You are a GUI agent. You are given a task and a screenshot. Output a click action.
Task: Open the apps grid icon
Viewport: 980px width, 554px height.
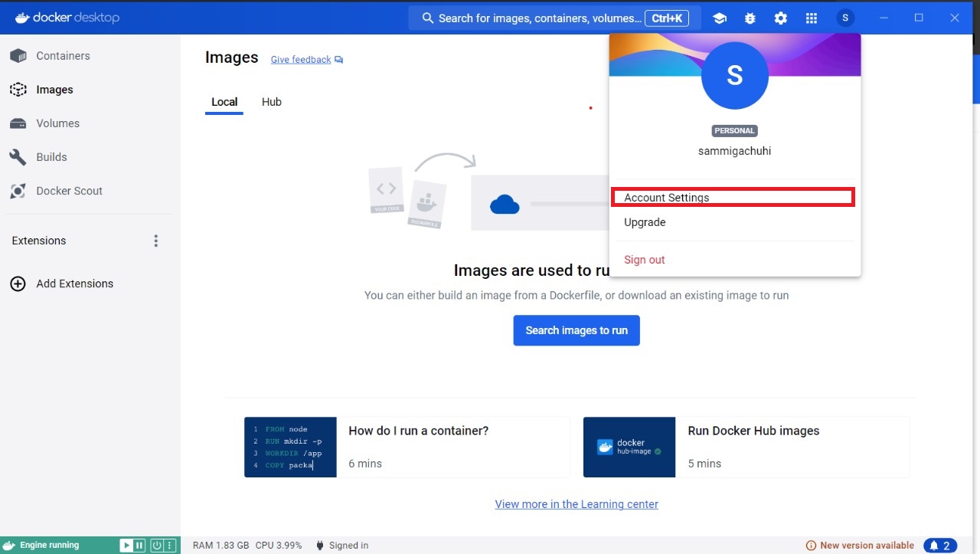pos(812,18)
